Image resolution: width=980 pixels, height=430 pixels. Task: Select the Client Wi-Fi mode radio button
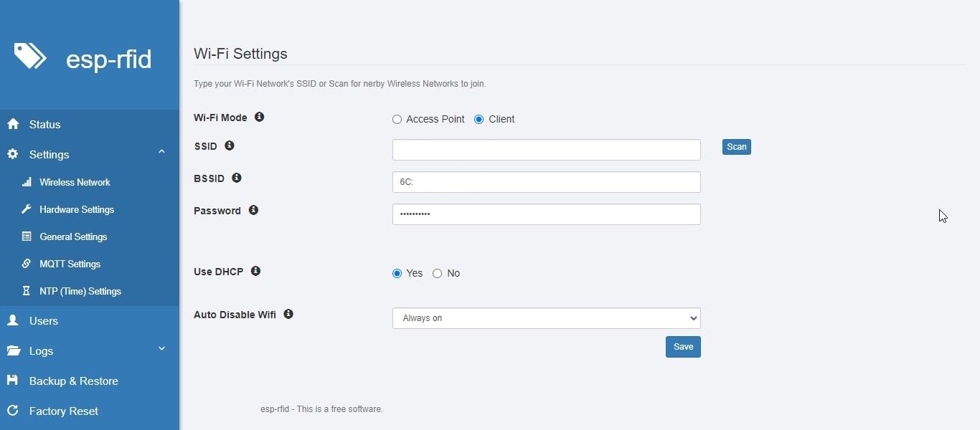(479, 120)
